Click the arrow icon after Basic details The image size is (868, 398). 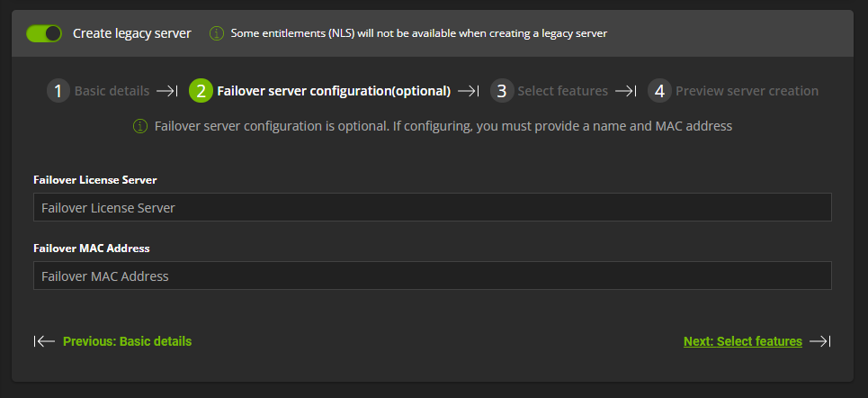coord(166,91)
